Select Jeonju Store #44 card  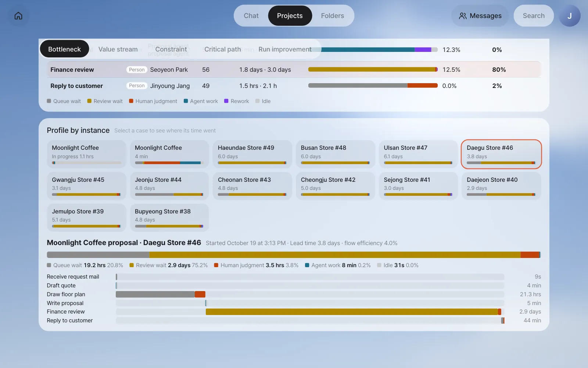(x=169, y=186)
